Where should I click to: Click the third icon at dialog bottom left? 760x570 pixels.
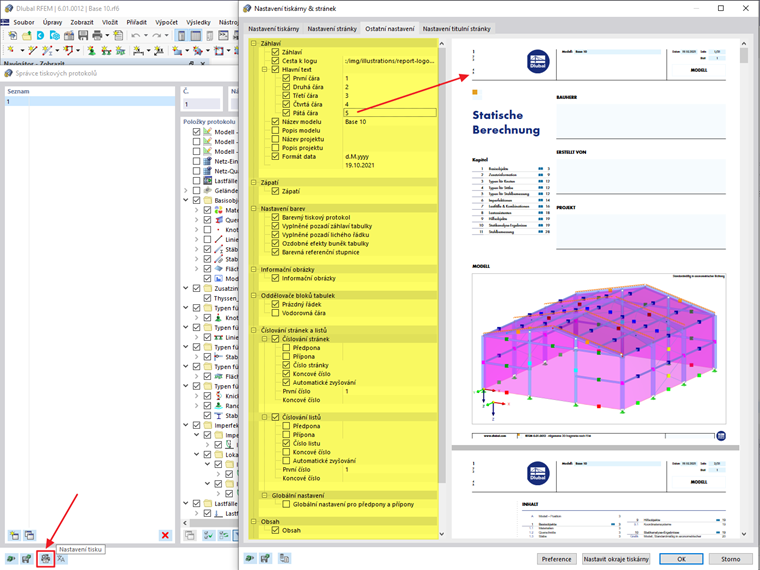coord(285,558)
